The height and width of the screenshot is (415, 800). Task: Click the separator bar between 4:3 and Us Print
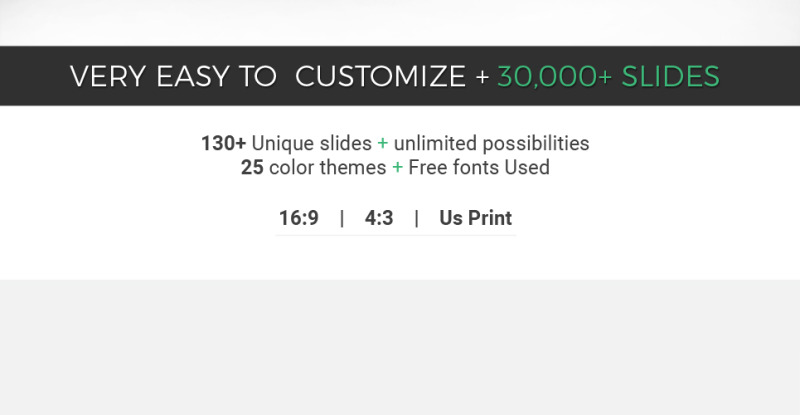417,218
